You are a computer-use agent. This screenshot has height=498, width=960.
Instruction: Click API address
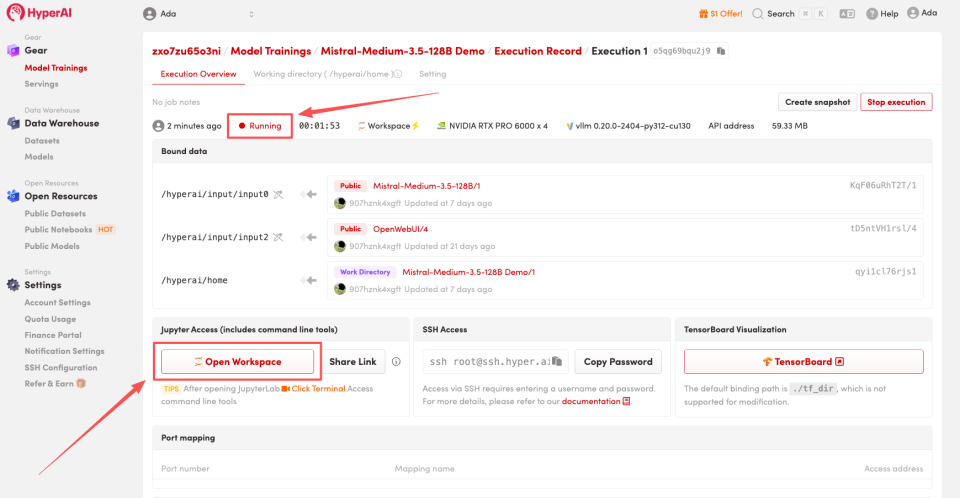coord(731,126)
